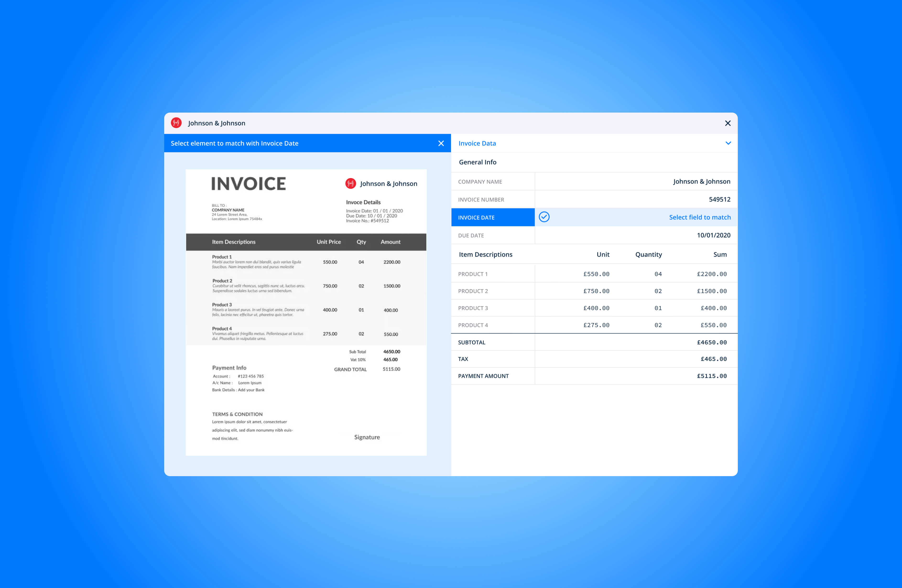Click the Johnson & Johnson logo in title bar

click(x=176, y=123)
